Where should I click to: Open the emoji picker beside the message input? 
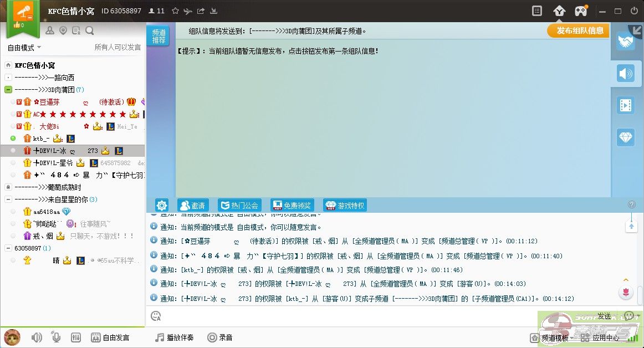point(156,315)
